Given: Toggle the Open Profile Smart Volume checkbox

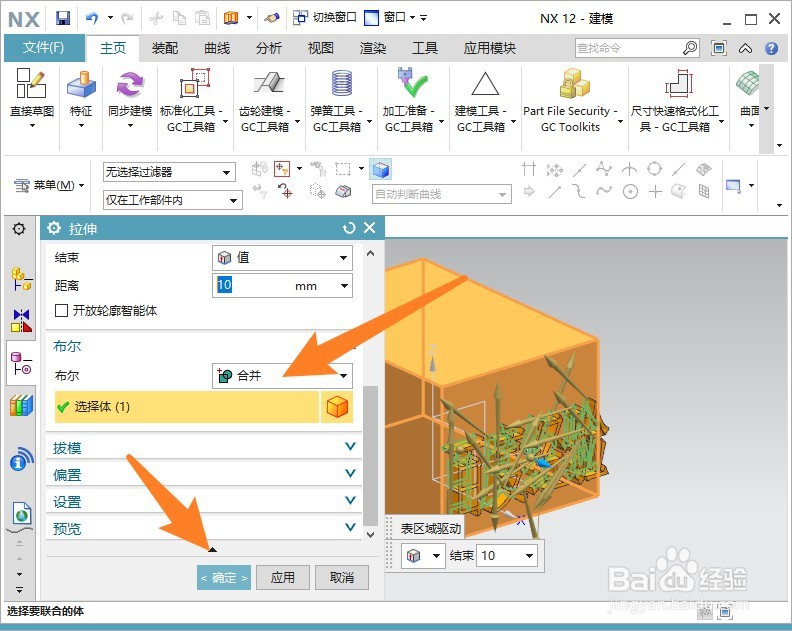Looking at the screenshot, I should click(x=61, y=310).
